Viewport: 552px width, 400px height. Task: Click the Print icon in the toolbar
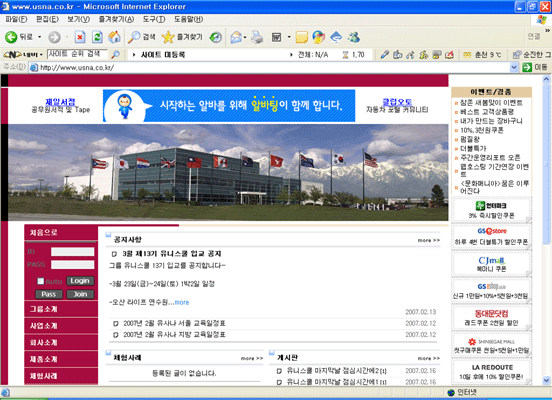(x=257, y=37)
